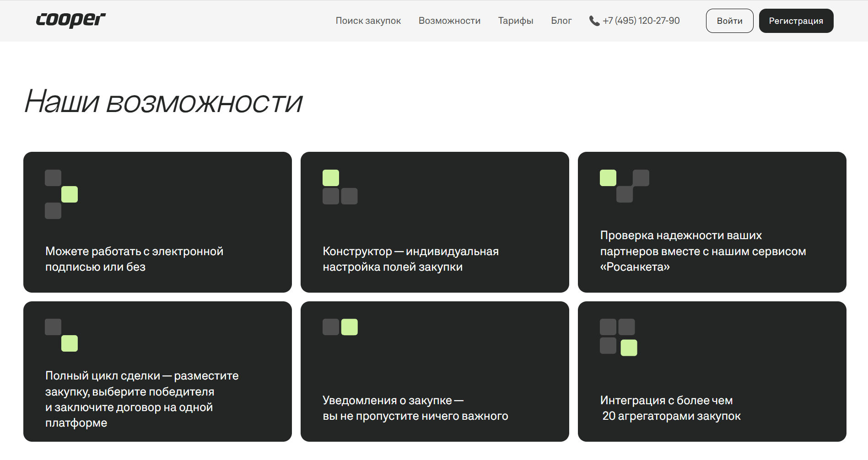Click the green pixel icon on the full deal cycle card
Viewport: 868px width, 460px height.
click(x=69, y=343)
